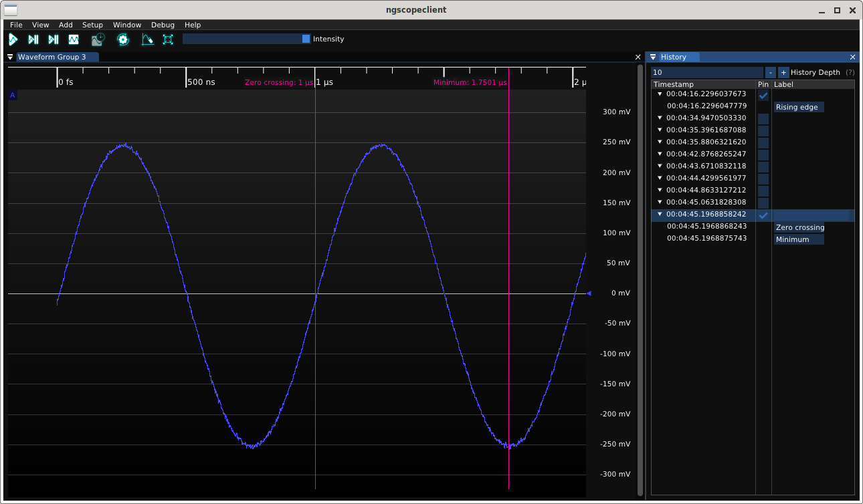The height and width of the screenshot is (504, 863).
Task: Click the (?) help hint for History Depth
Action: pos(850,72)
